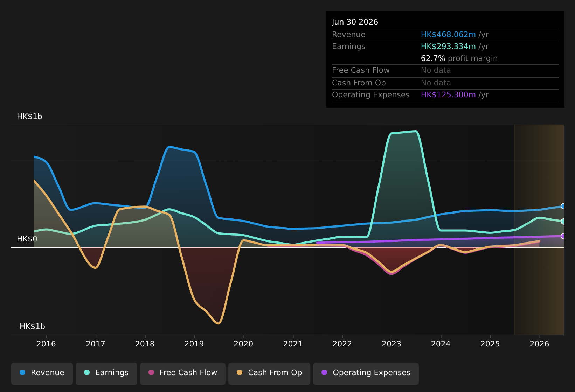The height and width of the screenshot is (392, 575).
Task: Click the Free Cash Flow tooltip row label
Action: pyautogui.click(x=361, y=70)
